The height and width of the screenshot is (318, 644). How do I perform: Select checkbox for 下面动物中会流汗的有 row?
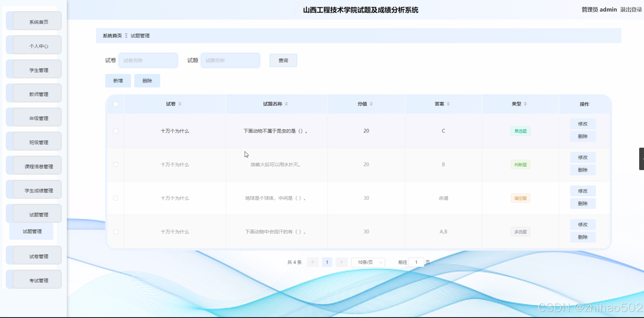tap(116, 232)
